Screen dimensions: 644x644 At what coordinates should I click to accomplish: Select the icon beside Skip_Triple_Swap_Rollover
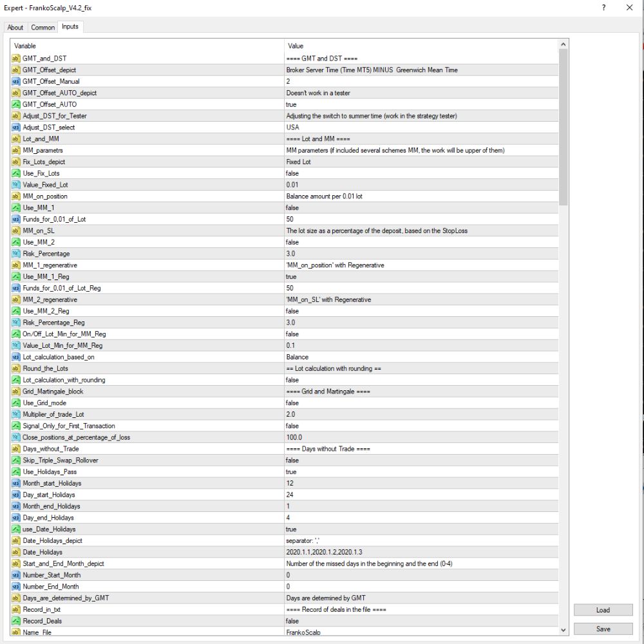click(16, 460)
